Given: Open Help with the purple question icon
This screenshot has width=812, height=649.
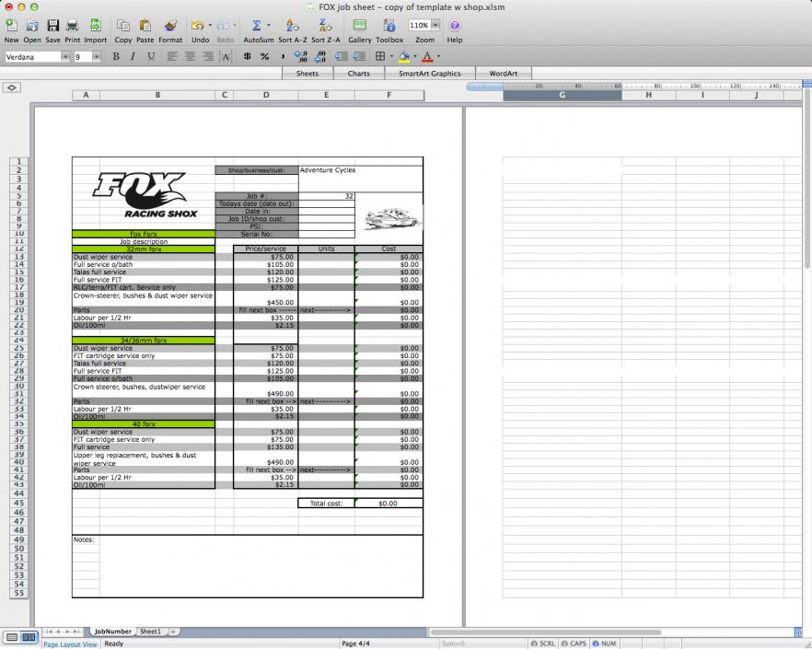Looking at the screenshot, I should 454,26.
